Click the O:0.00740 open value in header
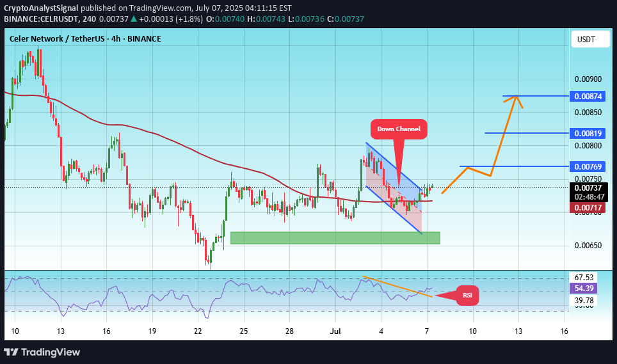The height and width of the screenshot is (364, 617). coord(225,19)
